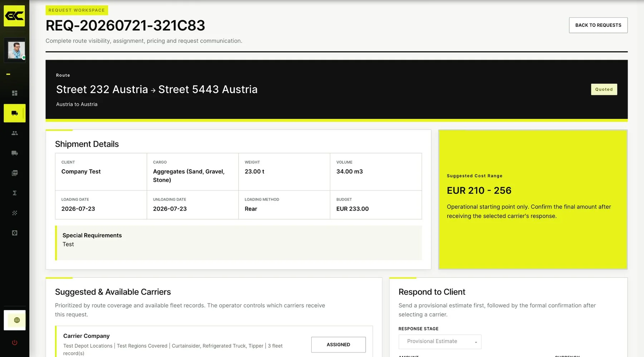Click the Assigned button for Carrier Company
The image size is (644, 357).
pyautogui.click(x=338, y=344)
